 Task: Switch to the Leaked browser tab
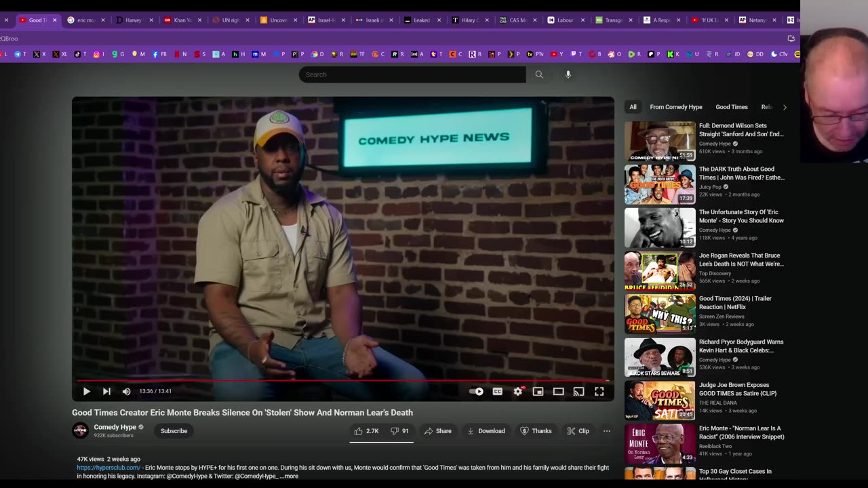[x=422, y=20]
